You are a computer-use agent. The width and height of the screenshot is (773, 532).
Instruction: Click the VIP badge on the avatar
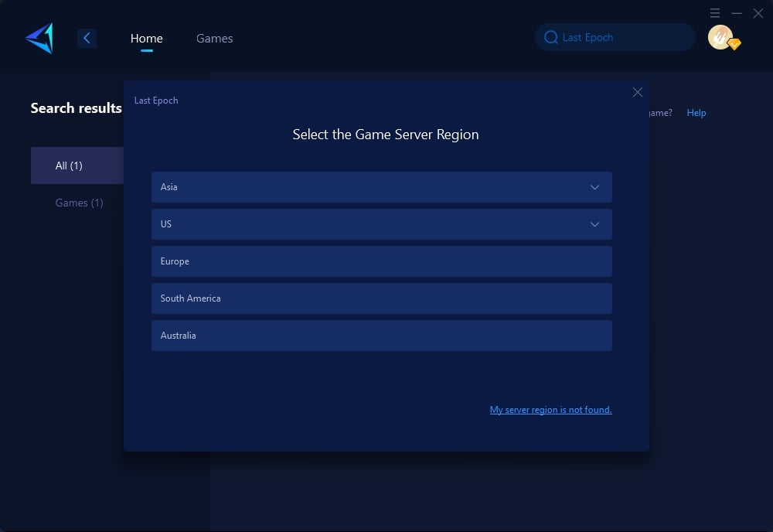pos(734,44)
